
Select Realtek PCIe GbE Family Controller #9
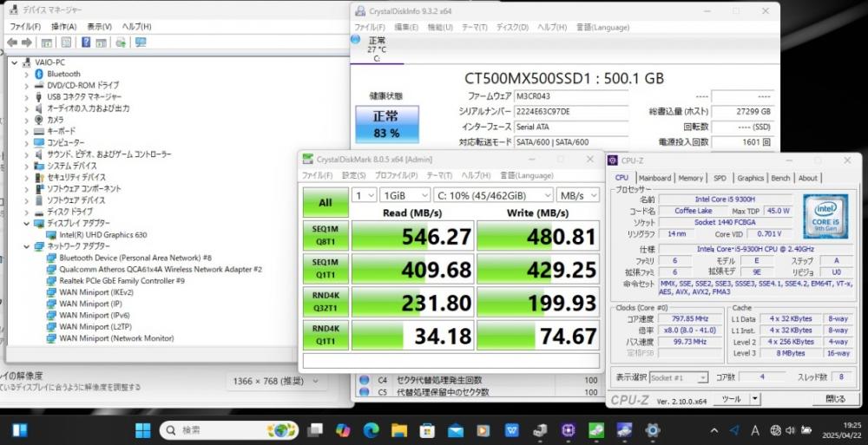click(x=122, y=280)
